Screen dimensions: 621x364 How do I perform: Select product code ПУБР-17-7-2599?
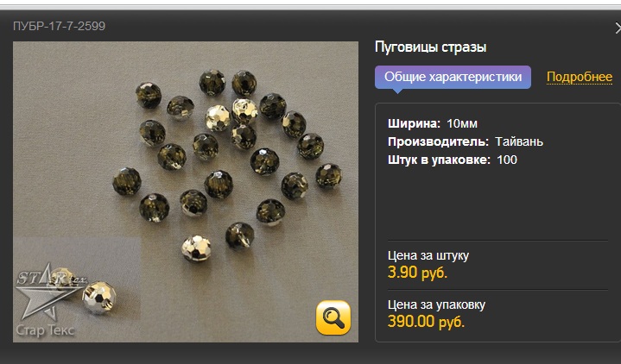tap(59, 26)
